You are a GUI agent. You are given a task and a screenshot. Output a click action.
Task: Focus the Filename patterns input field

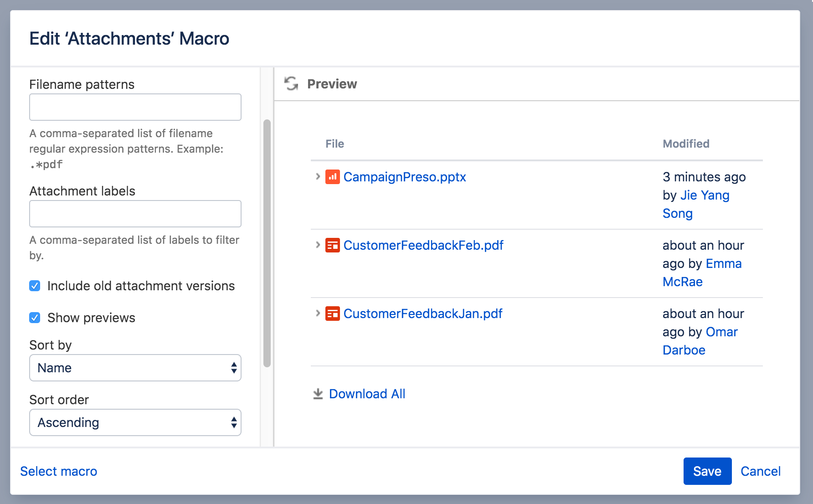[135, 107]
